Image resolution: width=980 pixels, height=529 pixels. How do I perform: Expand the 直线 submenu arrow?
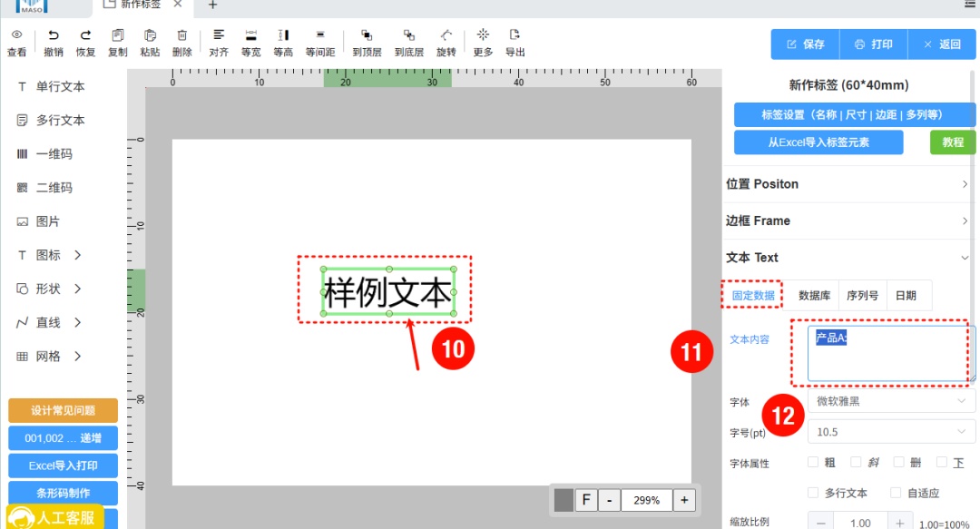(77, 323)
